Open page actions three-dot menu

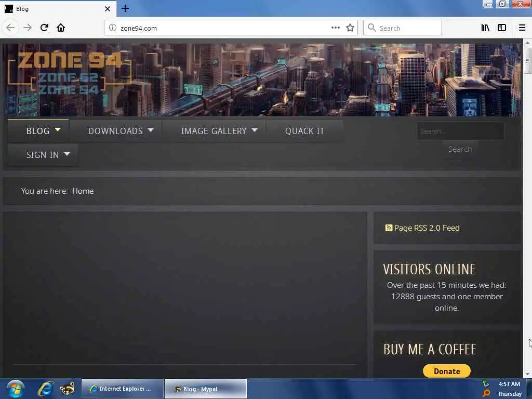tap(335, 28)
